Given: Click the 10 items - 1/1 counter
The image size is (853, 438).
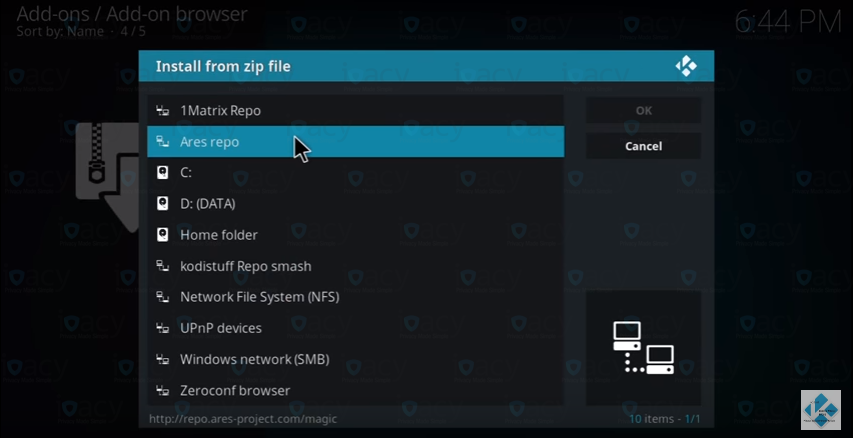Looking at the screenshot, I should click(665, 419).
